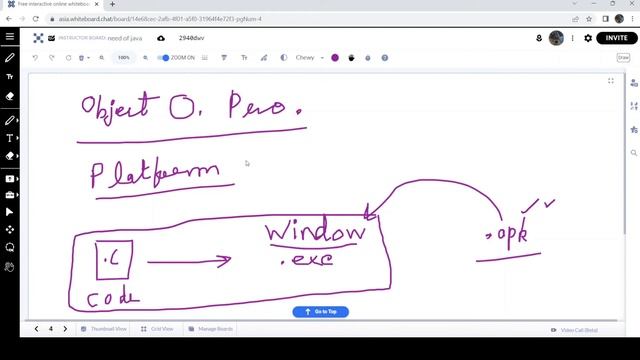Click the line thickness filter icon

(224, 58)
